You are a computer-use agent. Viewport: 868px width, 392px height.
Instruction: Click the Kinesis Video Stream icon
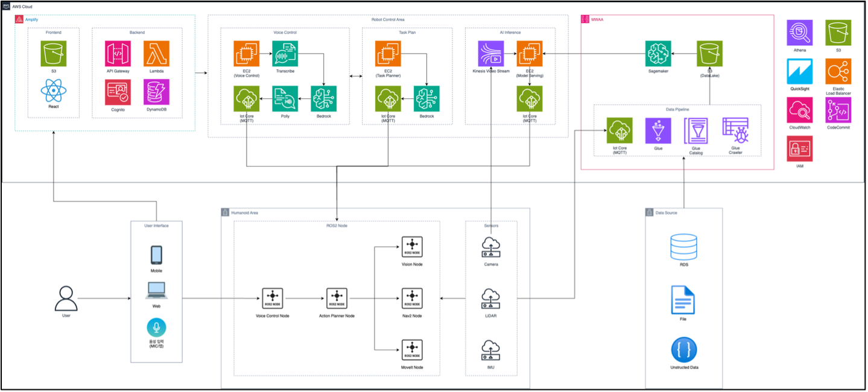tap(490, 54)
